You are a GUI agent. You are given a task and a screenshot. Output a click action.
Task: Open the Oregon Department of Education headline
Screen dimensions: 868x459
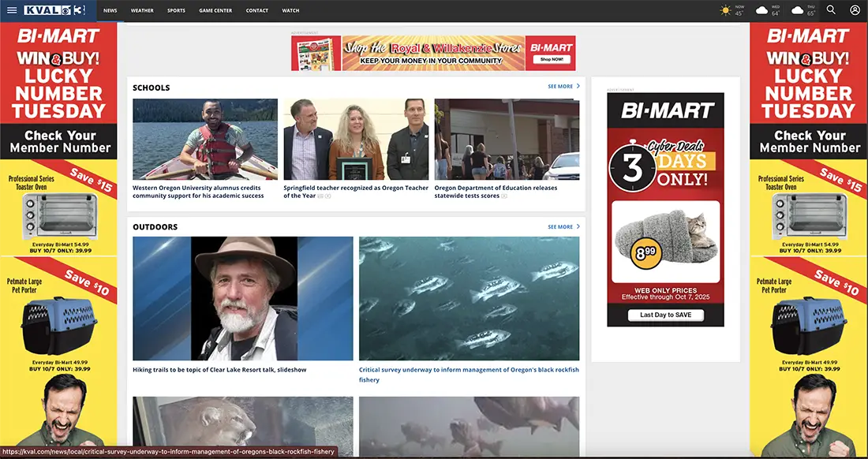[x=496, y=192]
